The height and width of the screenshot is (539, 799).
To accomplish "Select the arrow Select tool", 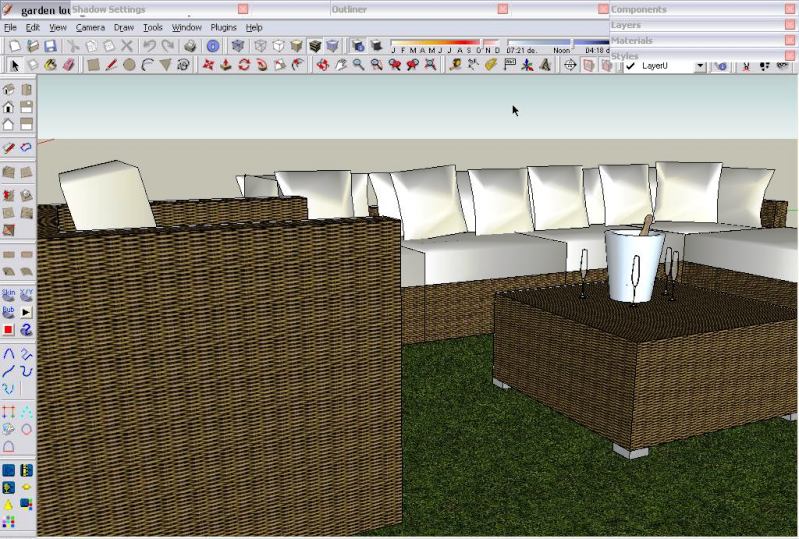I will click(14, 65).
